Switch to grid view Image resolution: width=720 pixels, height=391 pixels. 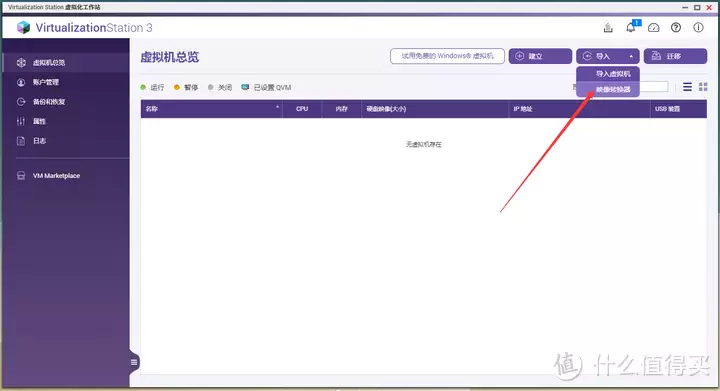click(x=703, y=87)
